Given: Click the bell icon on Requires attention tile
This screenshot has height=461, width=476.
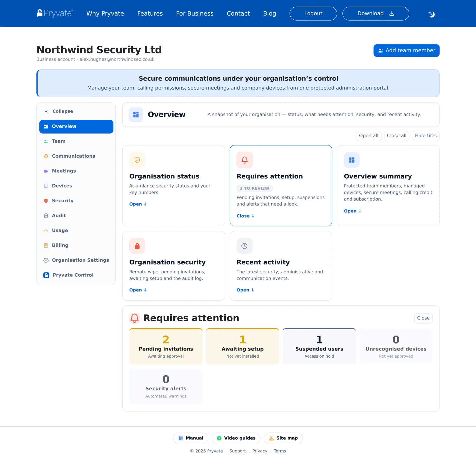Looking at the screenshot, I should pos(245,160).
